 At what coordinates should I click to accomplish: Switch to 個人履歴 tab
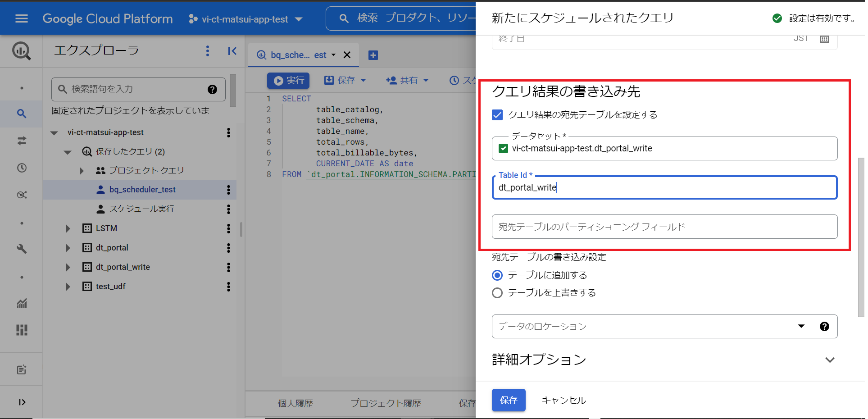tap(295, 404)
